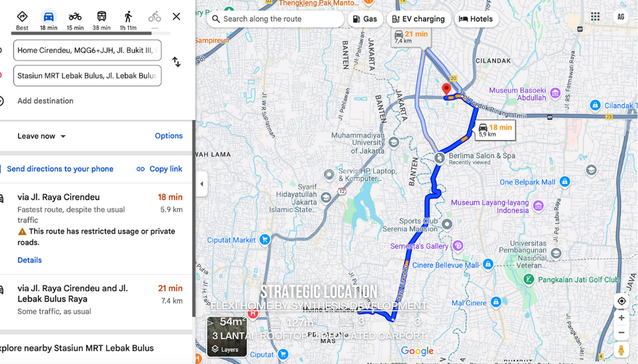Edit the Stasiun MRT Lebak Bulus destination field
This screenshot has width=638, height=364.
point(87,76)
